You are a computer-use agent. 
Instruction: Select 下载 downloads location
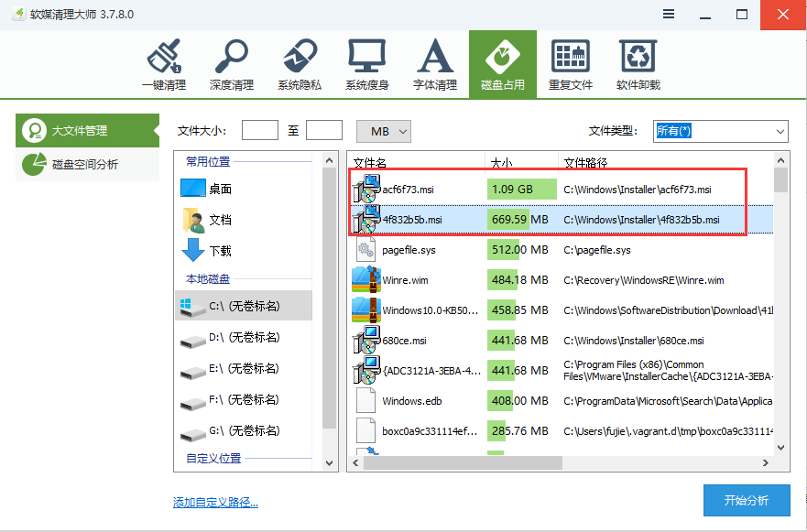point(244,251)
